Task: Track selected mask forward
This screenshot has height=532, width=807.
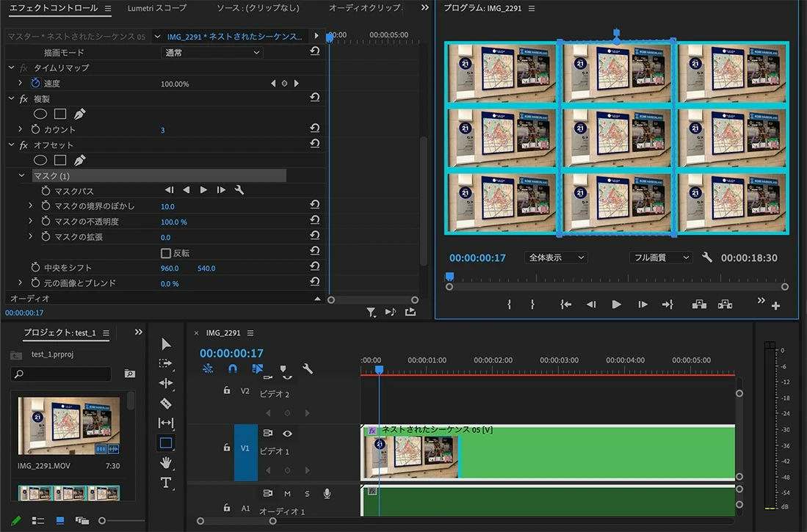Action: (204, 190)
